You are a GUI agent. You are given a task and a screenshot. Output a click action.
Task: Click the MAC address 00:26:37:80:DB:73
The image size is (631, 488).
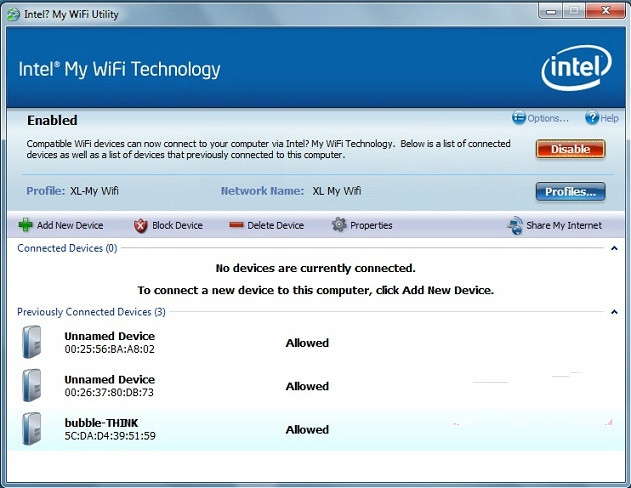coord(109,392)
